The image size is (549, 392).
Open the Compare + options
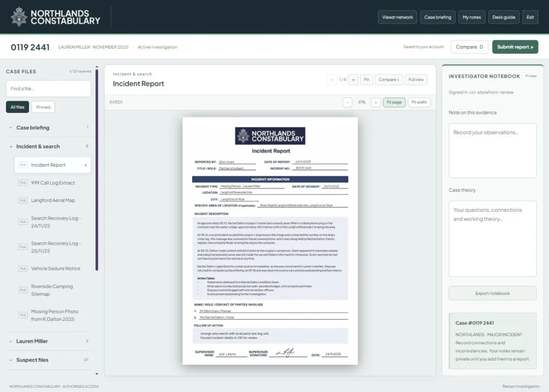click(x=389, y=80)
